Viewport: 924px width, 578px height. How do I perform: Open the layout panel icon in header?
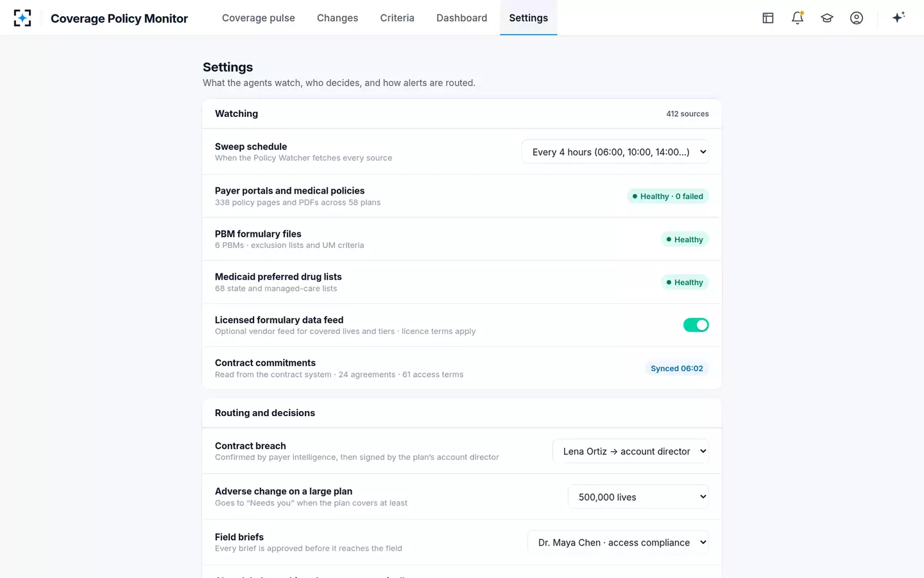click(x=768, y=18)
